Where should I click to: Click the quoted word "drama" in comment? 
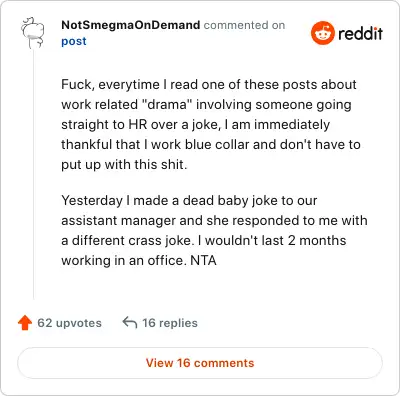pos(167,104)
